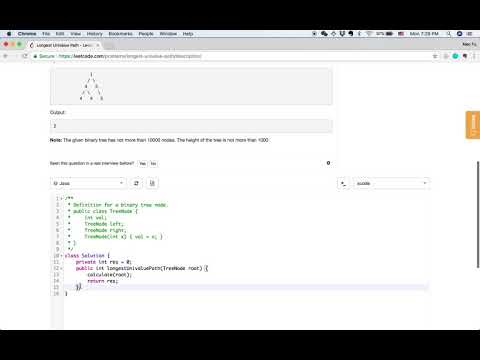The image size is (480, 360).
Task: Click the 'Output:' label text
Action: tap(58, 112)
